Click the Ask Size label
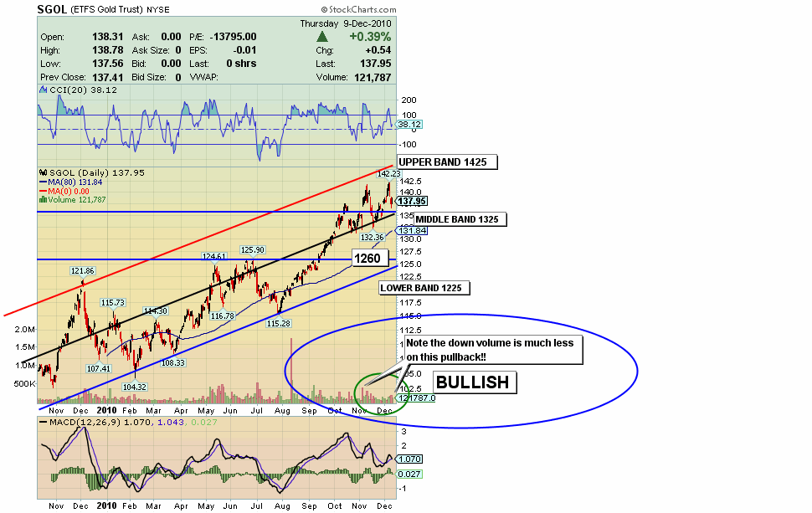The height and width of the screenshot is (513, 812). coord(151,50)
